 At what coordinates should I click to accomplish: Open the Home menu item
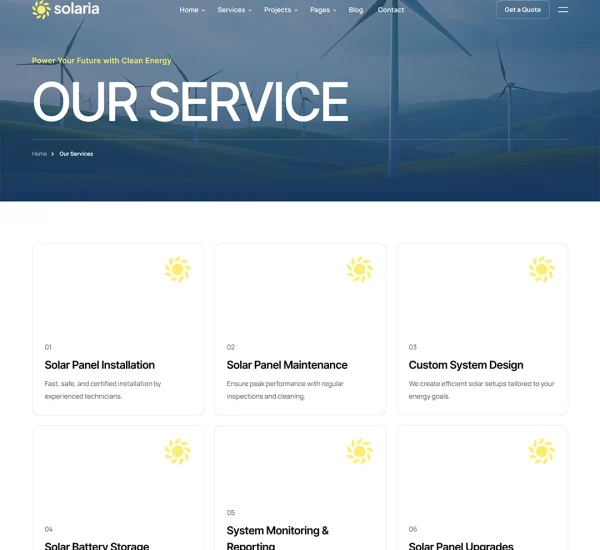(189, 10)
